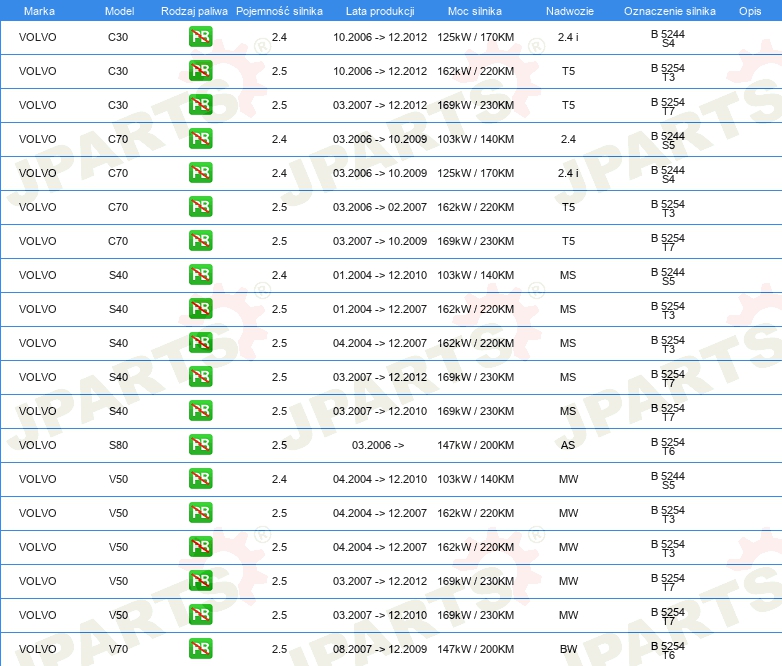Select the date 01.2004 -> 12.2010 cell

(x=380, y=275)
